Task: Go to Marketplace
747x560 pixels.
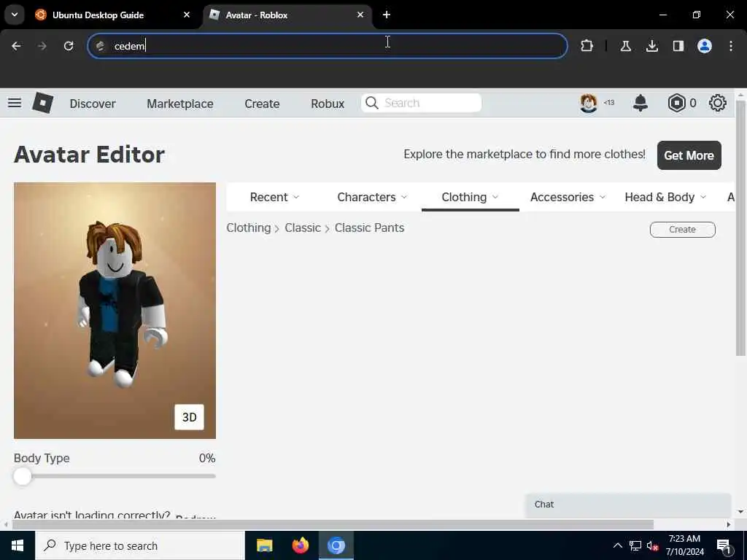Action: pyautogui.click(x=180, y=104)
